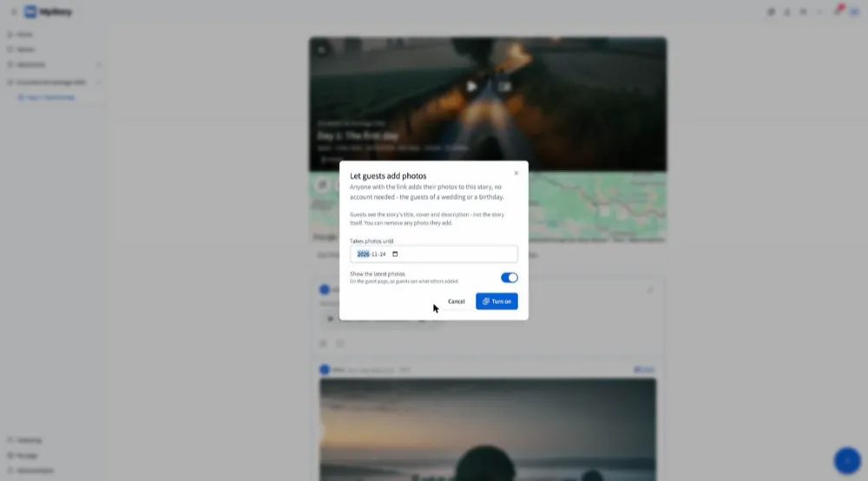Click the Show the latest photos label
Image resolution: width=868 pixels, height=481 pixels.
tap(378, 274)
